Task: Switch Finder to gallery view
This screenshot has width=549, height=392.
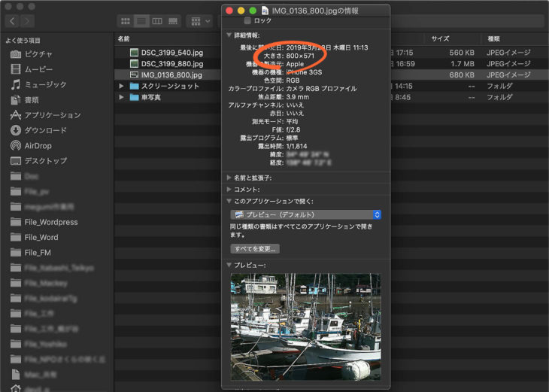Action: pyautogui.click(x=173, y=21)
